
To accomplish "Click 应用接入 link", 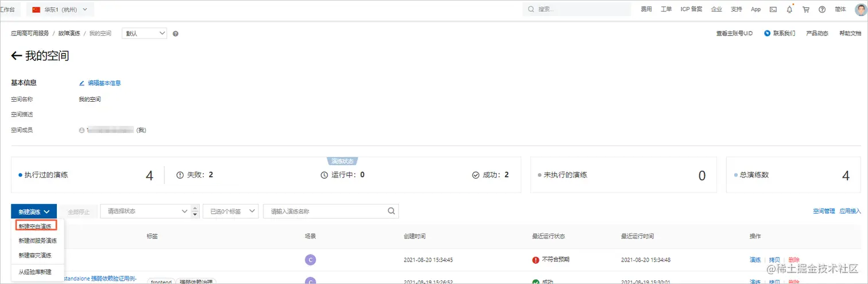I will (850, 211).
